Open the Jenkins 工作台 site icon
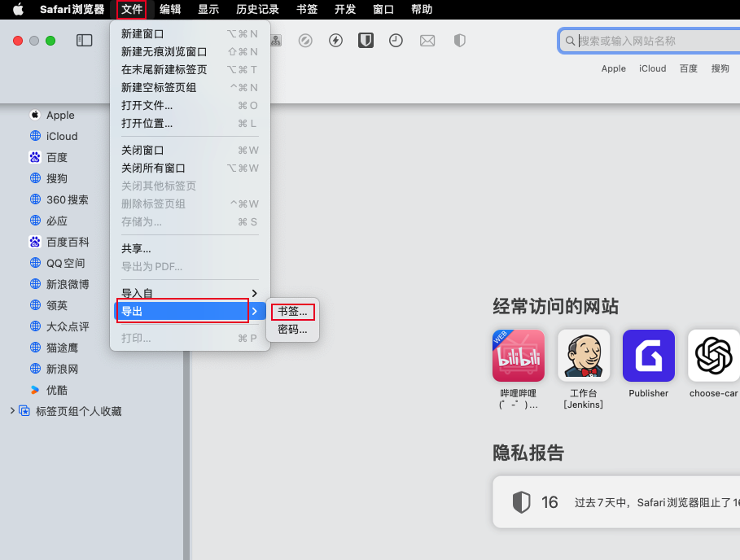The image size is (740, 560). (584, 356)
